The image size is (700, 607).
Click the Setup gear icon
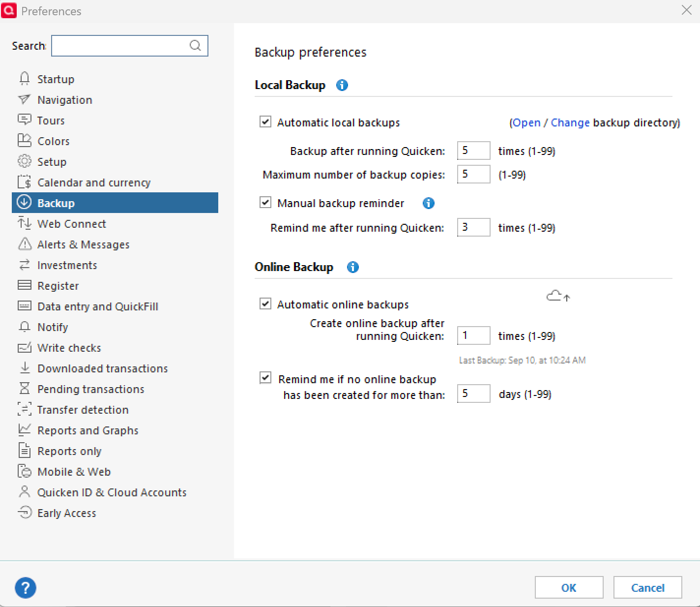coord(24,161)
